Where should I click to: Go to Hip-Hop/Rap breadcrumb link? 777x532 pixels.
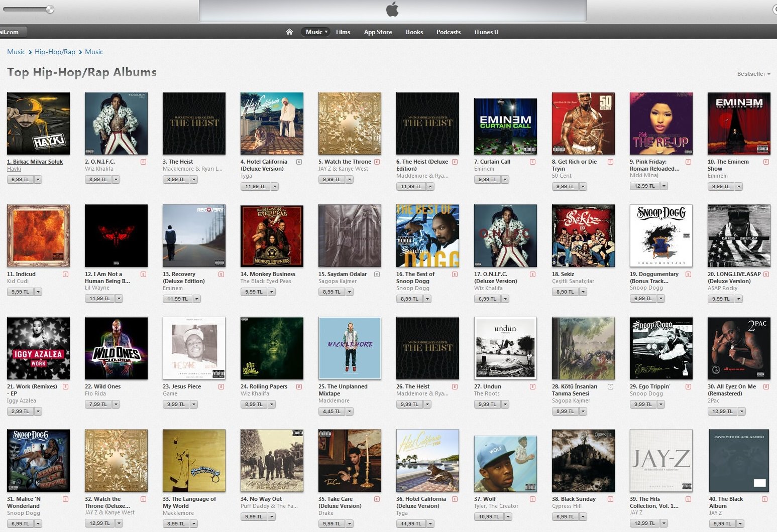click(55, 52)
